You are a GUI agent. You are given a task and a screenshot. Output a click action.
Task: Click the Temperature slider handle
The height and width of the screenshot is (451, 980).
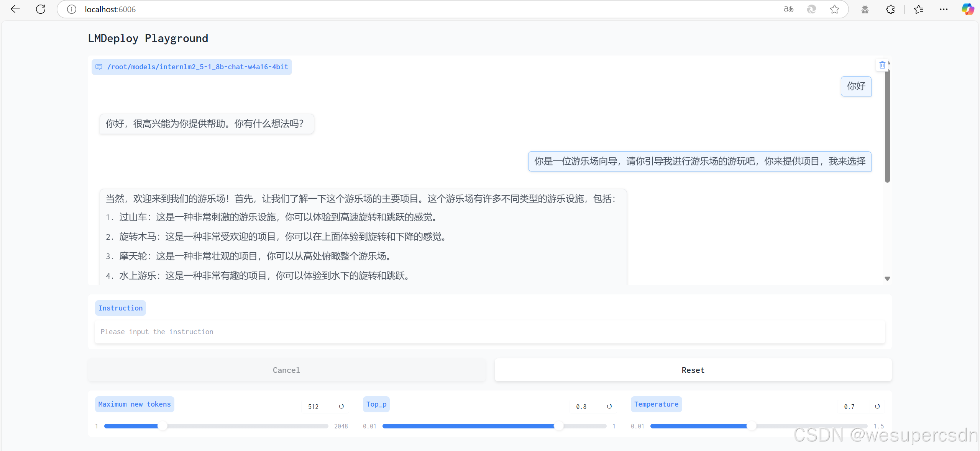[751, 426]
